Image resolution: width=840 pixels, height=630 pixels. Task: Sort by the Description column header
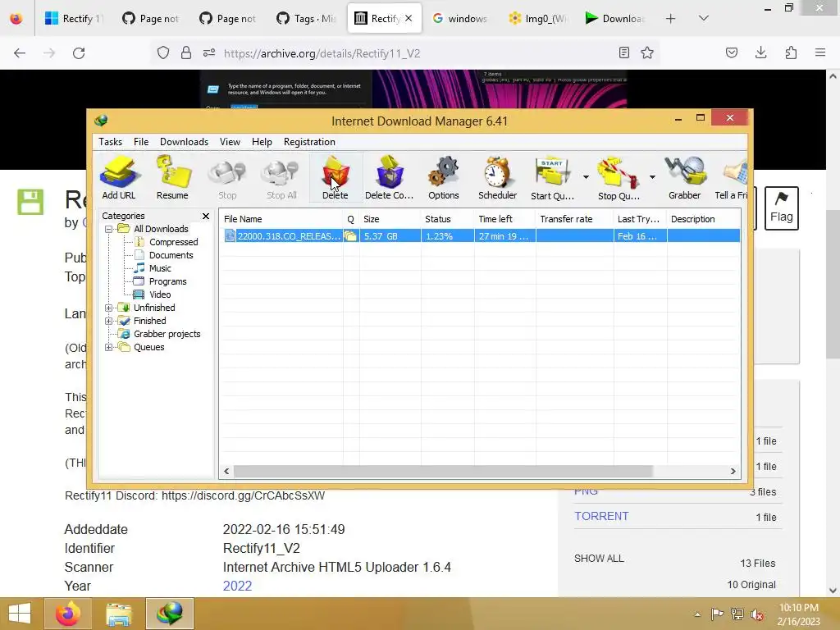703,219
